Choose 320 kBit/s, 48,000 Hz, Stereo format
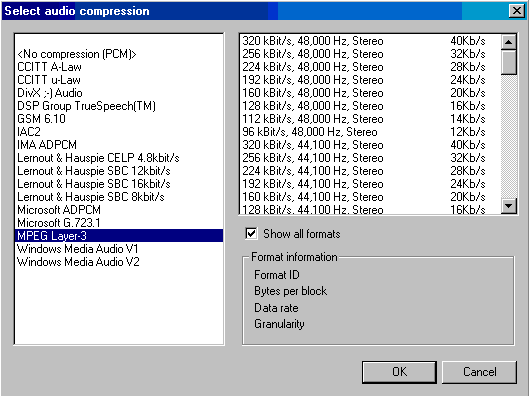Image resolution: width=529 pixels, height=396 pixels. (370, 41)
